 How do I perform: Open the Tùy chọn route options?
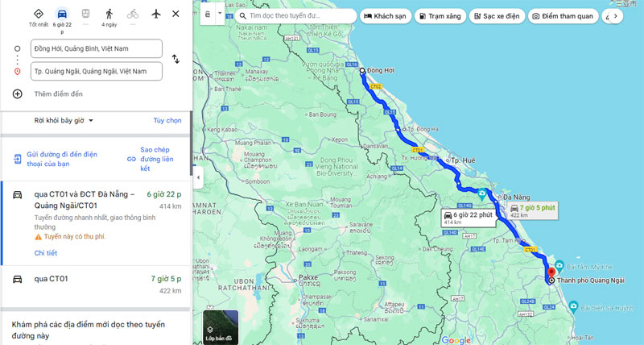point(167,120)
